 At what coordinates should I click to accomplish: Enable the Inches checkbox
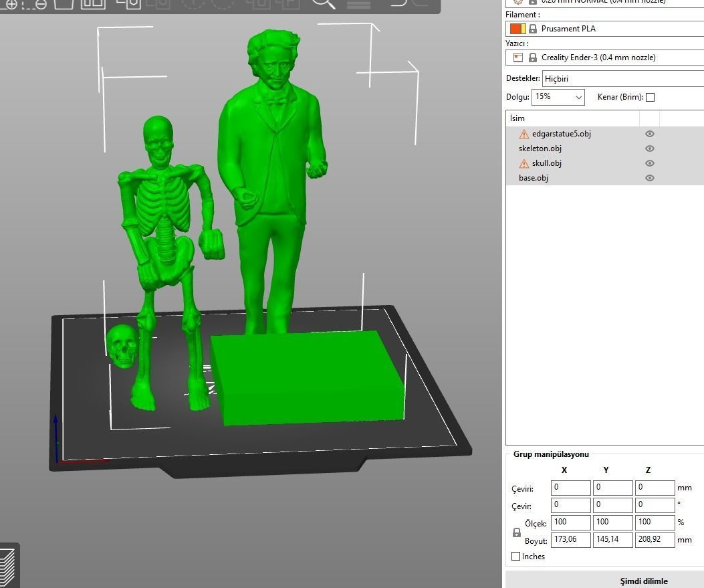516,557
